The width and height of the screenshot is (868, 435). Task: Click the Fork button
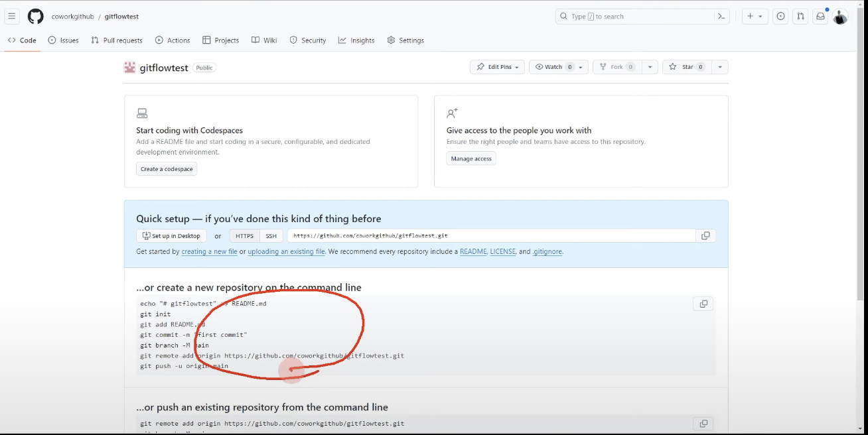(616, 67)
